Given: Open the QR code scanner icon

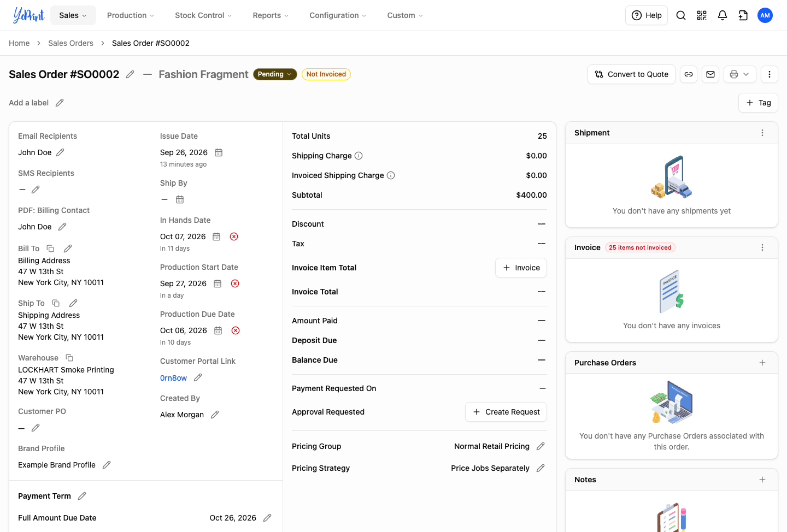Looking at the screenshot, I should coord(702,15).
